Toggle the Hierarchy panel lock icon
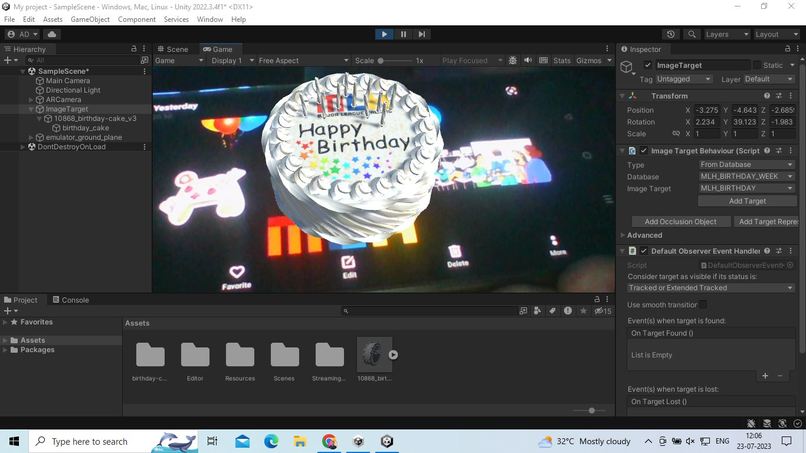Image resolution: width=806 pixels, height=453 pixels. (134, 48)
